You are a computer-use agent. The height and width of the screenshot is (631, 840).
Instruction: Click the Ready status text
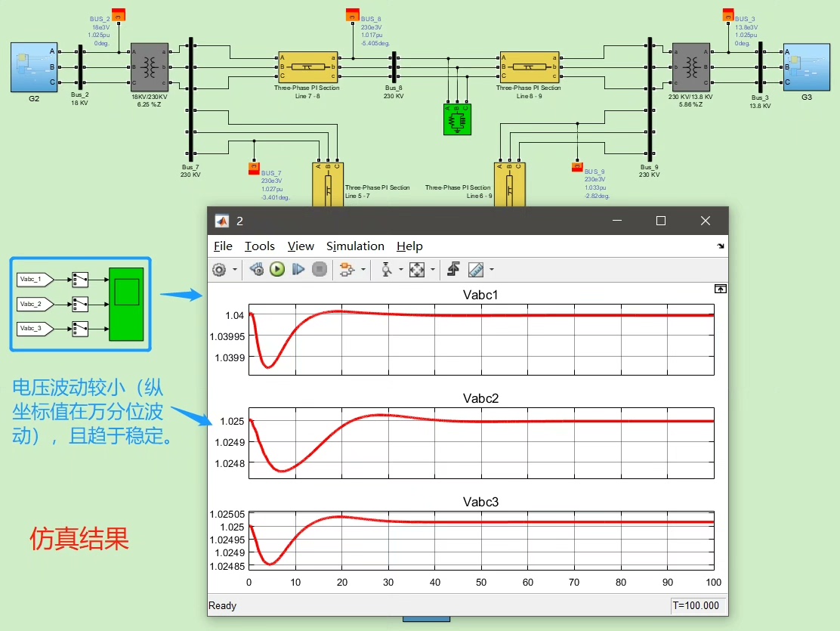click(x=222, y=606)
